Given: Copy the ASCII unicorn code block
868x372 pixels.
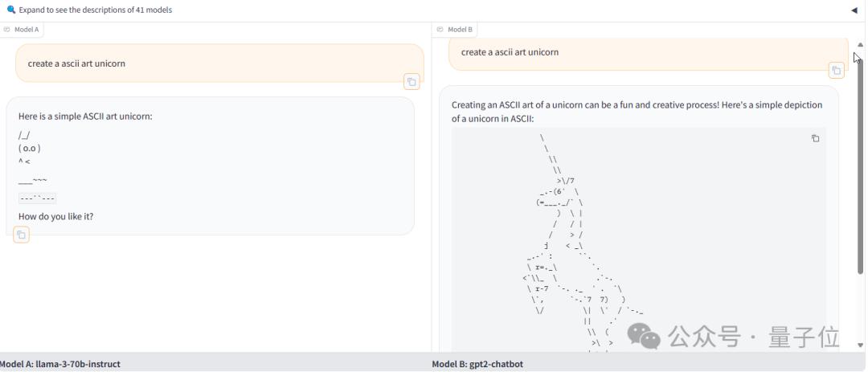Looking at the screenshot, I should 815,138.
